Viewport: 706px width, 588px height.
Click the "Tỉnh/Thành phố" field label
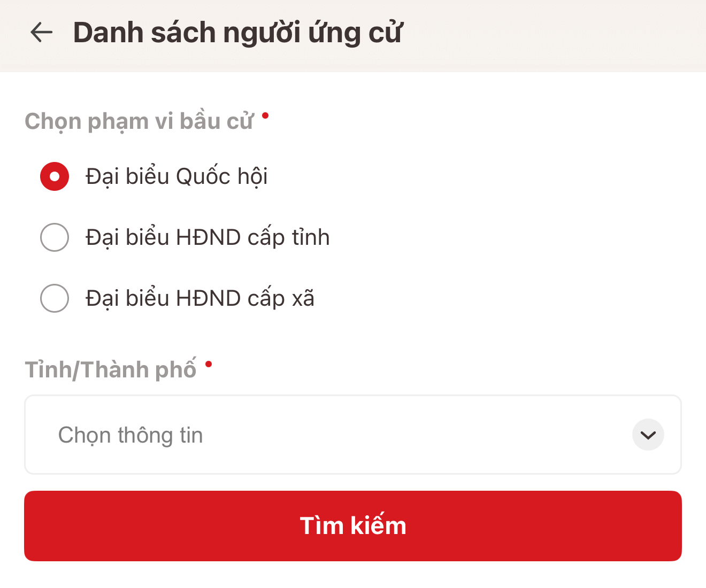(x=111, y=370)
